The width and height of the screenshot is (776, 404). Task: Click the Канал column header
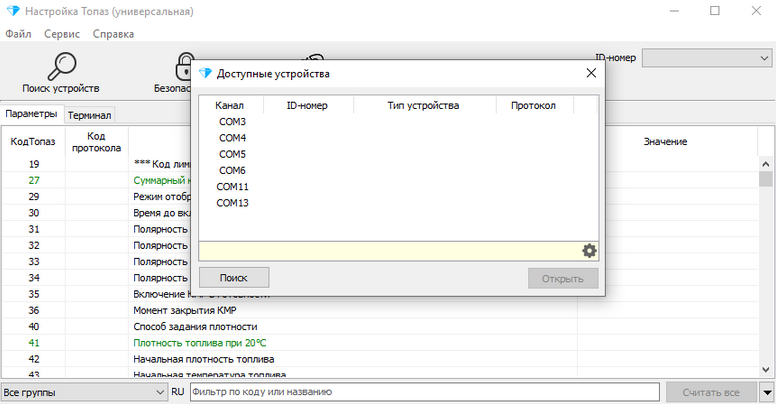[230, 105]
